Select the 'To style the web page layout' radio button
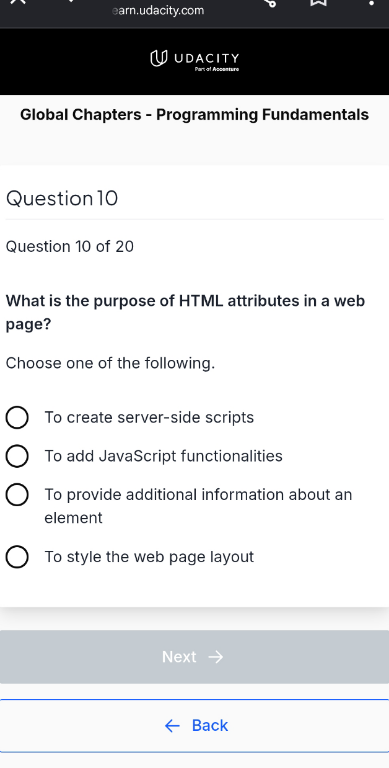389x768 pixels. [x=17, y=557]
